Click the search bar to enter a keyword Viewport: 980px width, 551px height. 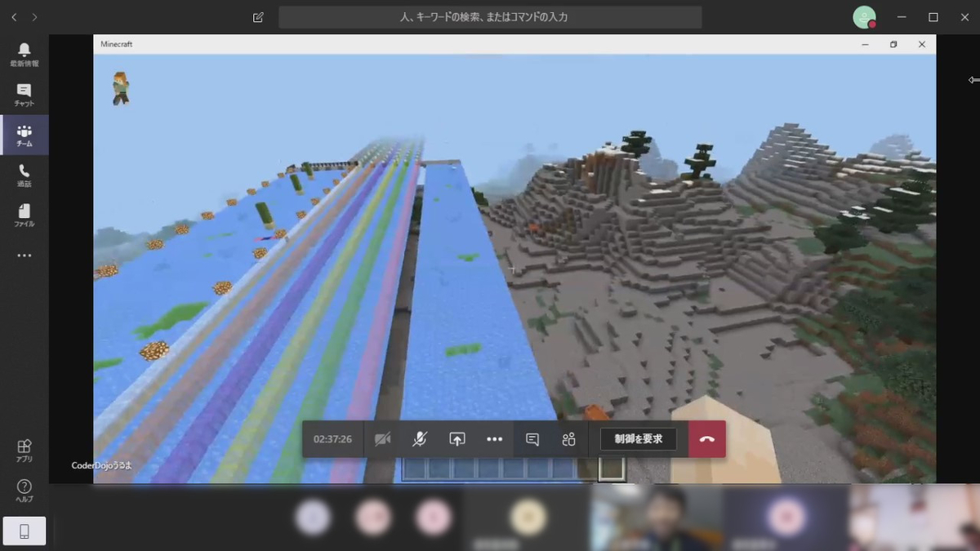click(x=490, y=16)
